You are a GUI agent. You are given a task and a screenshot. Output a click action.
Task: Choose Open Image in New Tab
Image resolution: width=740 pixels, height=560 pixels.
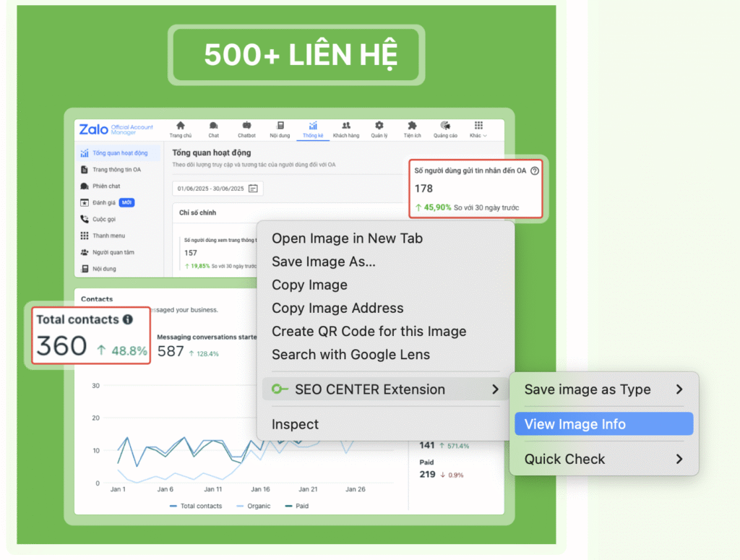tap(347, 238)
